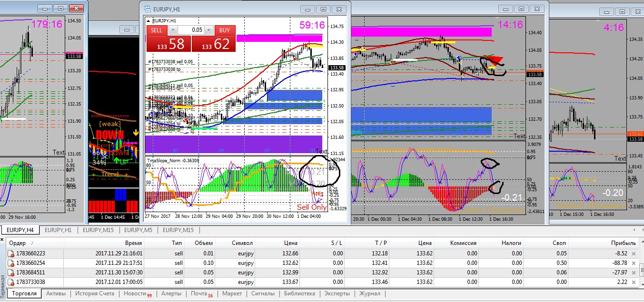This screenshot has width=644, height=302.
Task: Select order row 1783733038
Action: coord(322,282)
